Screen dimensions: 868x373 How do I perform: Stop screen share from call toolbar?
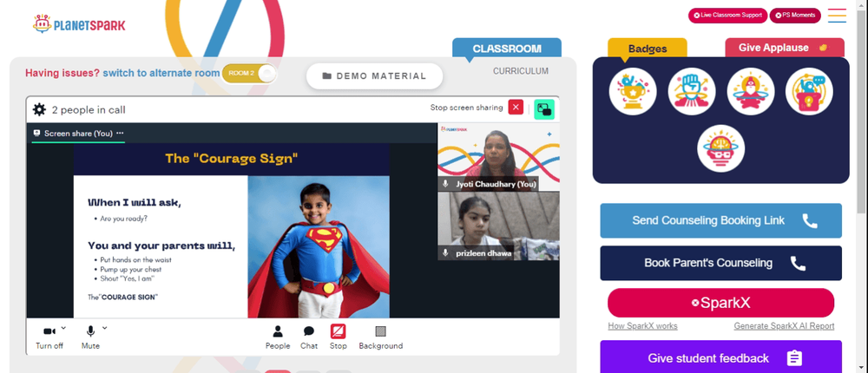point(339,337)
